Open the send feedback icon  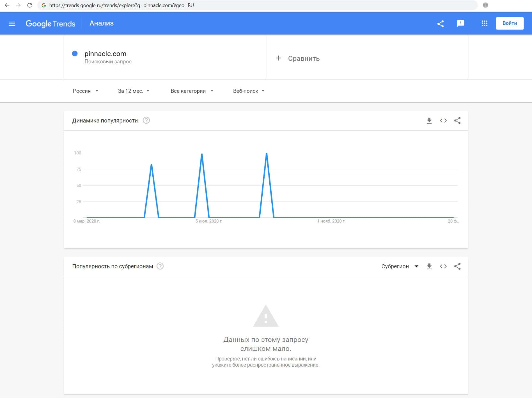coord(461,24)
